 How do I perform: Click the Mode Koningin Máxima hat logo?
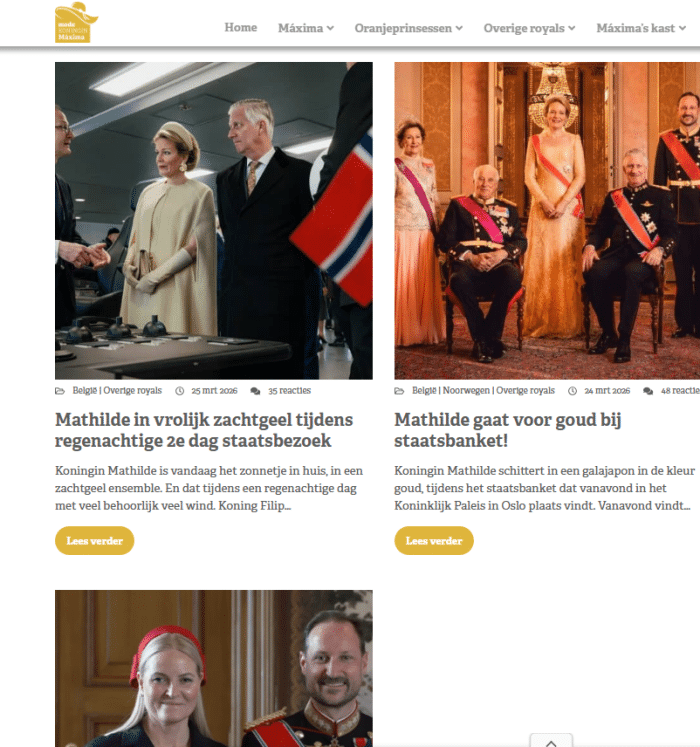[x=76, y=22]
